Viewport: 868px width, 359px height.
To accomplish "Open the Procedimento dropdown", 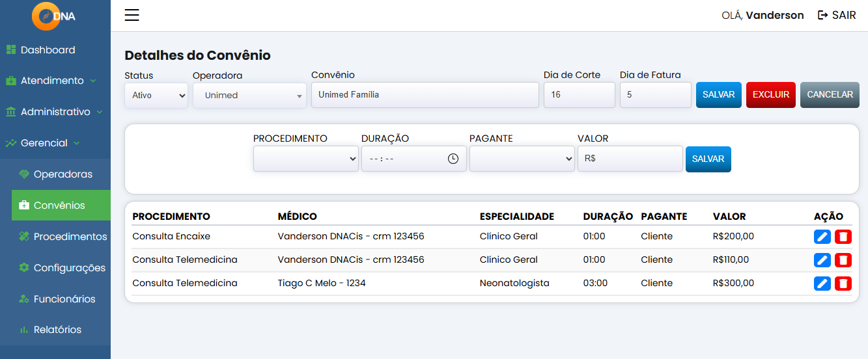I will pyautogui.click(x=306, y=159).
